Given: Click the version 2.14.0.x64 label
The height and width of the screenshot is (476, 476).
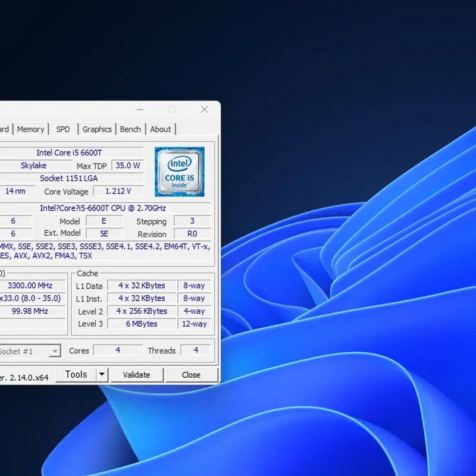Looking at the screenshot, I should coord(24,378).
